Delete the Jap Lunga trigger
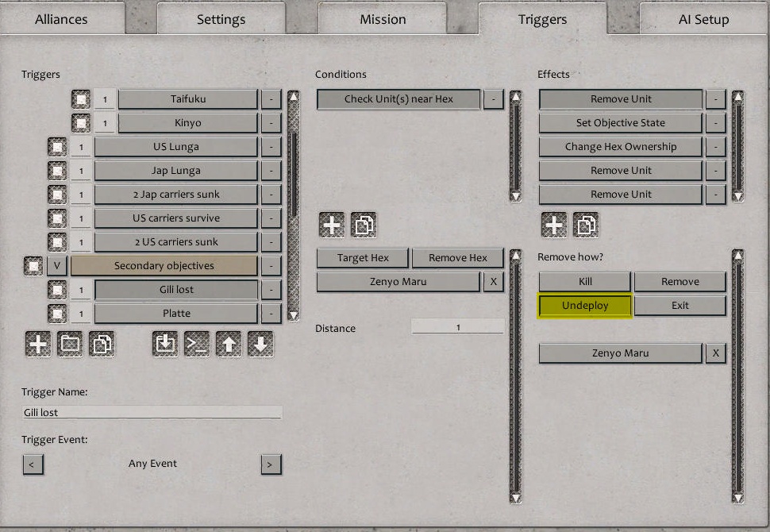This screenshot has height=532, width=770. tap(271, 171)
